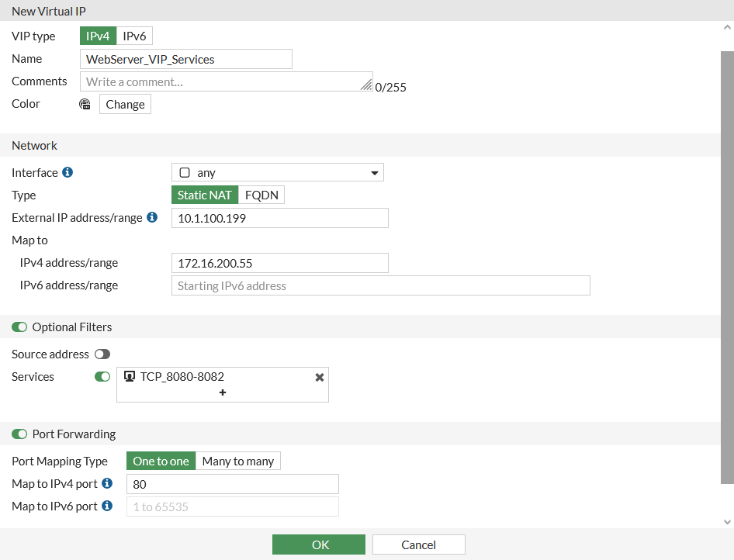Click the service type icon on TCP_8080-8082
This screenshot has height=560, width=734.
pyautogui.click(x=129, y=376)
